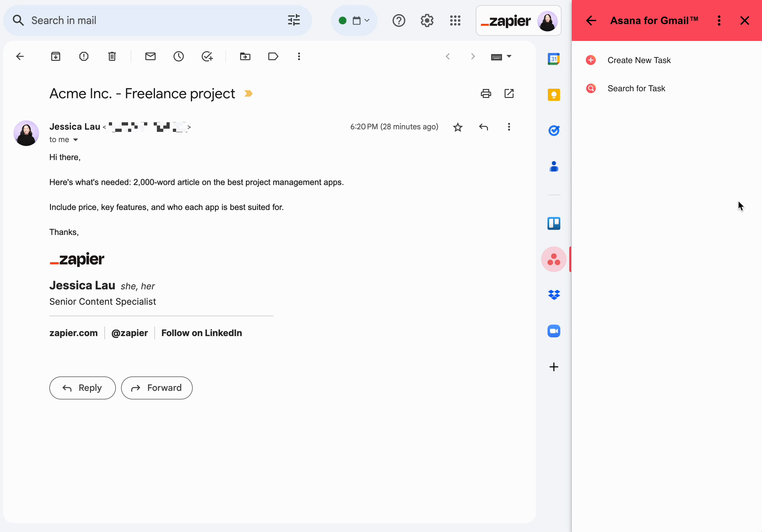The width and height of the screenshot is (762, 532).
Task: Toggle the email labels panel icon
Action: [273, 56]
